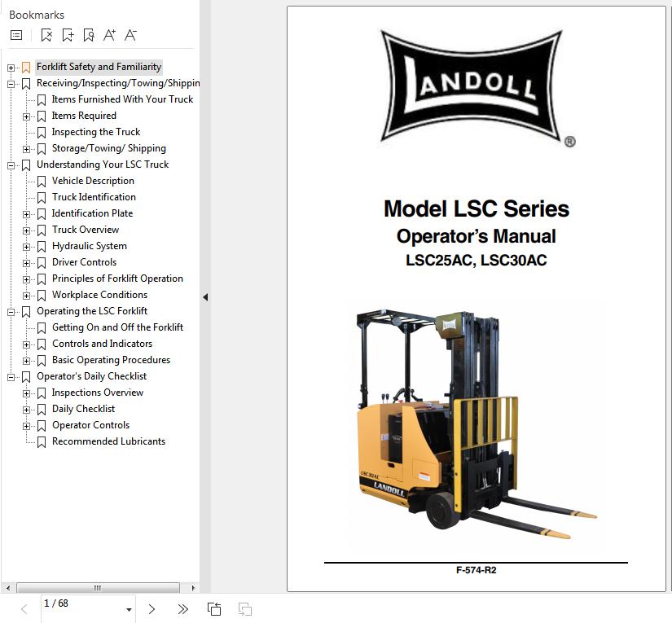Collapse the Operator's Daily Checklist bookmark

click(11, 377)
